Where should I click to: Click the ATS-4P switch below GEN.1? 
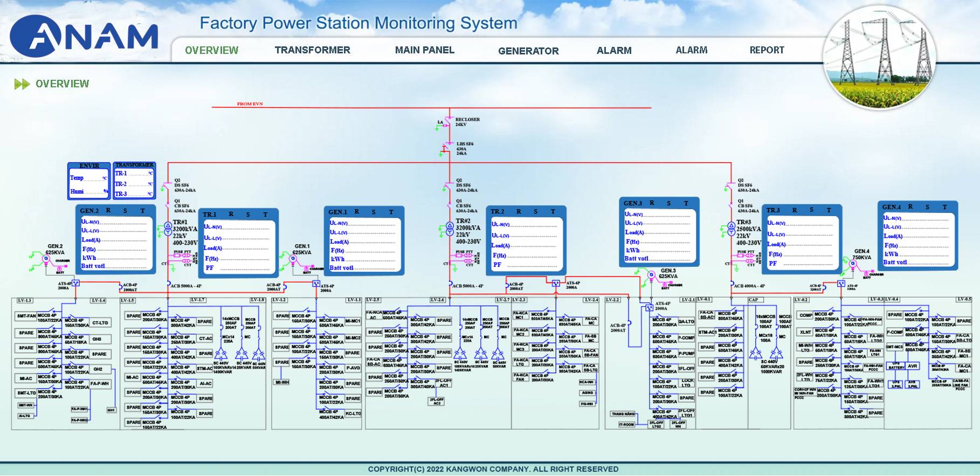pos(316,284)
